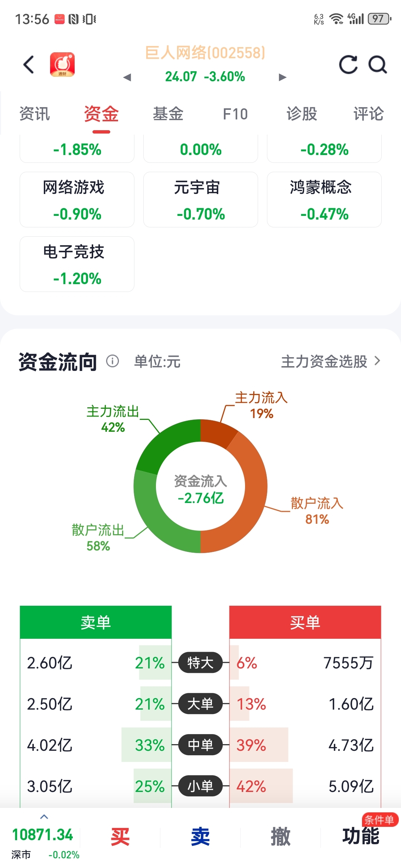401x868 pixels.
Task: Tap the 条件单 badge
Action: 380,819
